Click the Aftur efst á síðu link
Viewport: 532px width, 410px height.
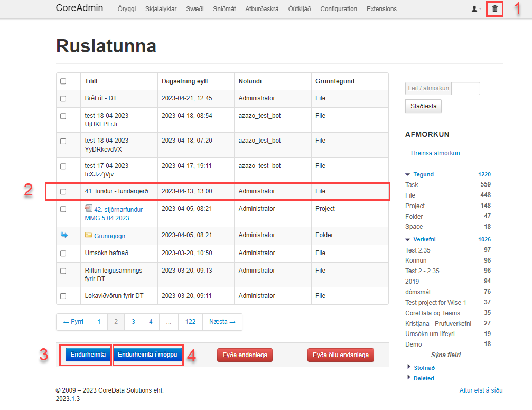pyautogui.click(x=481, y=390)
